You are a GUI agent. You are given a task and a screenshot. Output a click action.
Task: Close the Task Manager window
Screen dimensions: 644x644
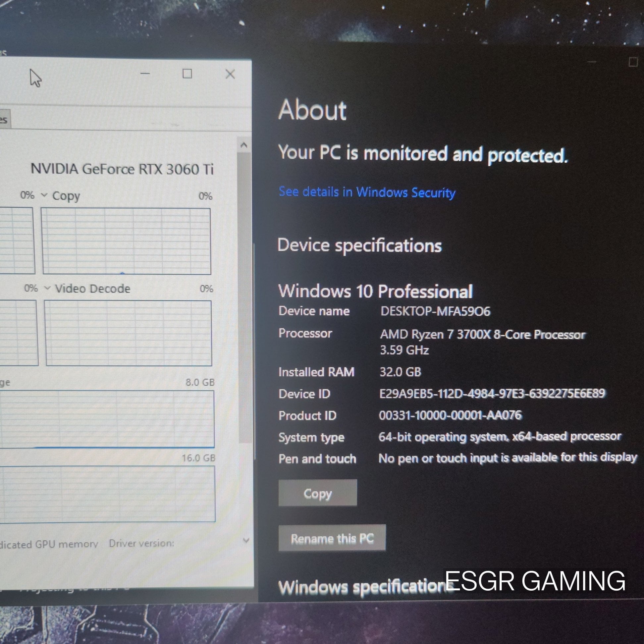(x=230, y=74)
